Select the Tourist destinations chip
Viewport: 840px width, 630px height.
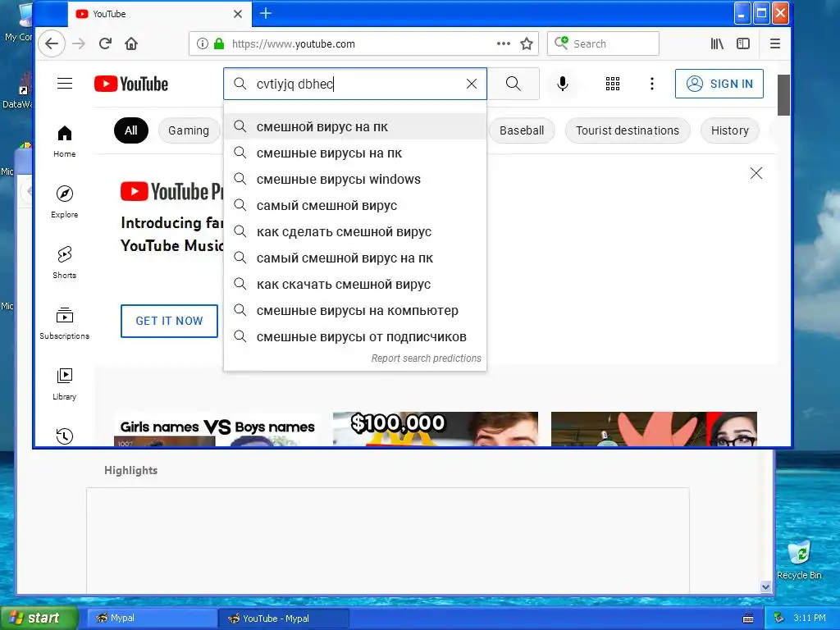click(628, 130)
